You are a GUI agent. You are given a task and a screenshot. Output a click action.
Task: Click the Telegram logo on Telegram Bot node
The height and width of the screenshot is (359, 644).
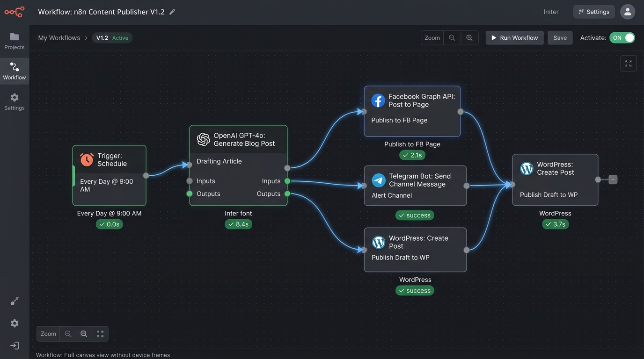[x=379, y=180]
